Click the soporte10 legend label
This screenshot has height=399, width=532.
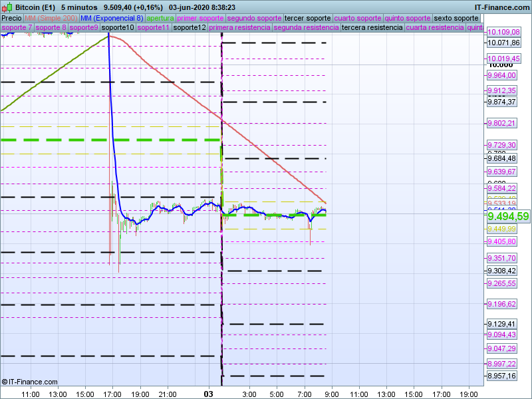pyautogui.click(x=118, y=28)
